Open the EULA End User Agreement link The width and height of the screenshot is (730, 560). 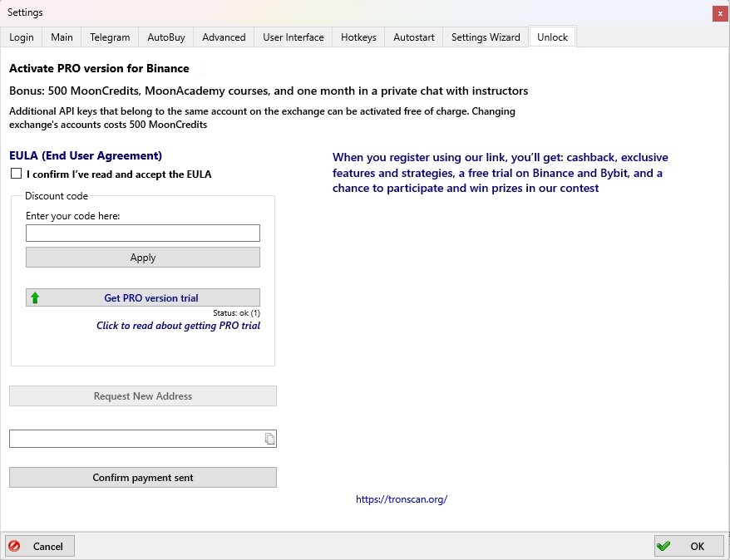click(x=86, y=155)
